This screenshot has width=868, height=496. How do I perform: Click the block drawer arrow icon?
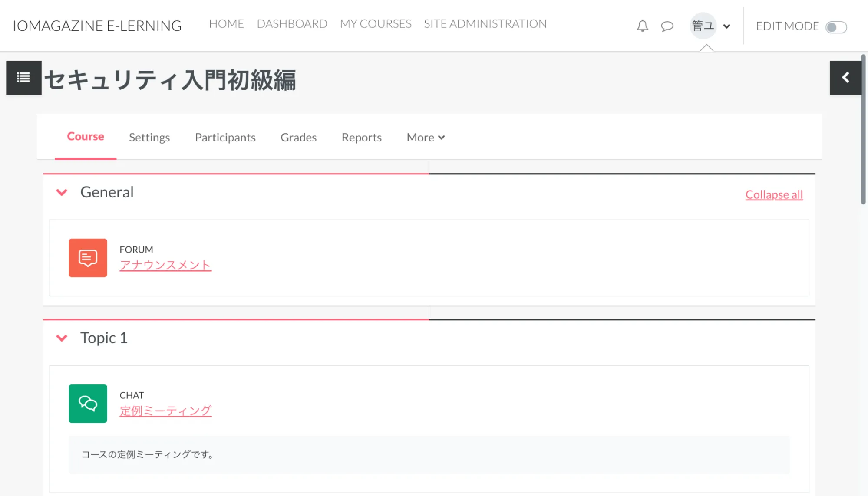[845, 78]
